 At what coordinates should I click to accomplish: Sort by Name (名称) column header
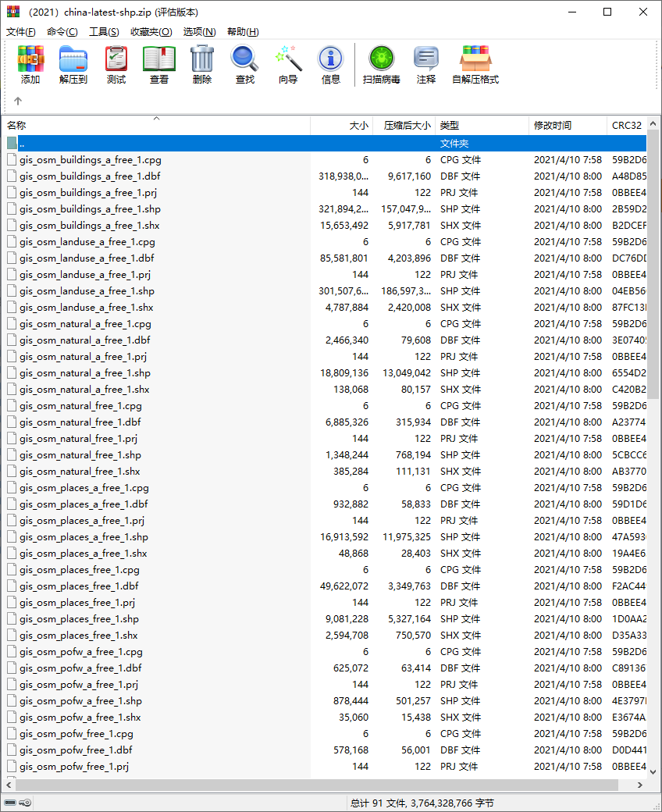click(x=156, y=126)
